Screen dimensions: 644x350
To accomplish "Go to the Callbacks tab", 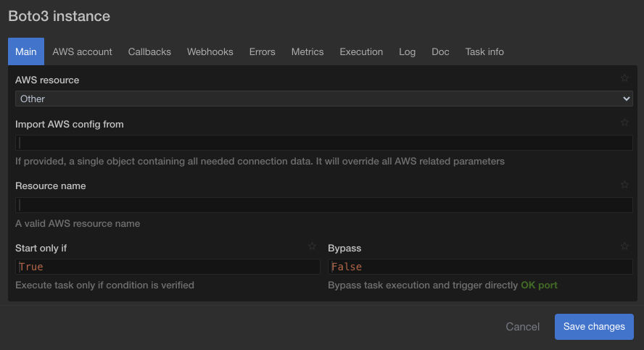I will click(x=149, y=51).
